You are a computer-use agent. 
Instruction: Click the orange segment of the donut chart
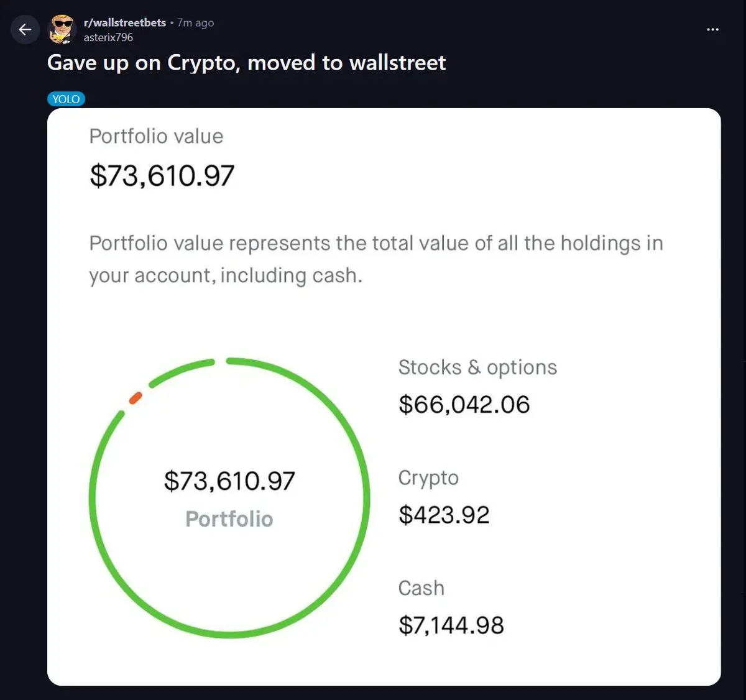(135, 398)
